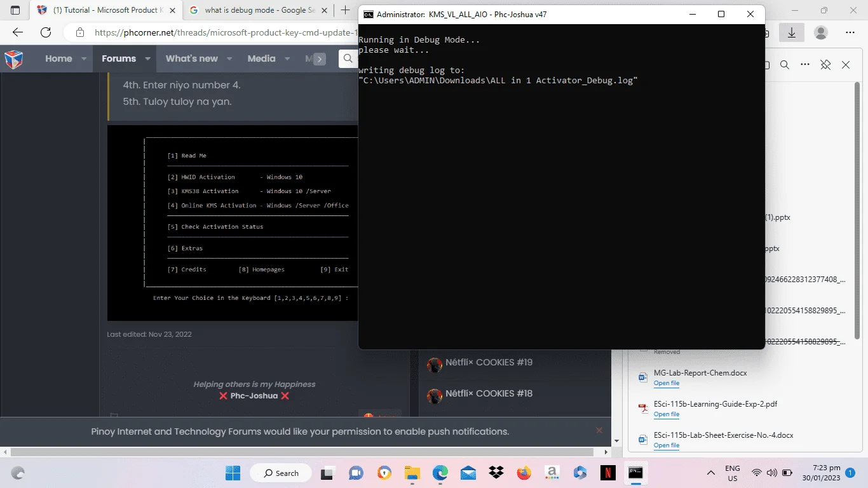Open the Forums nav item

click(x=119, y=58)
